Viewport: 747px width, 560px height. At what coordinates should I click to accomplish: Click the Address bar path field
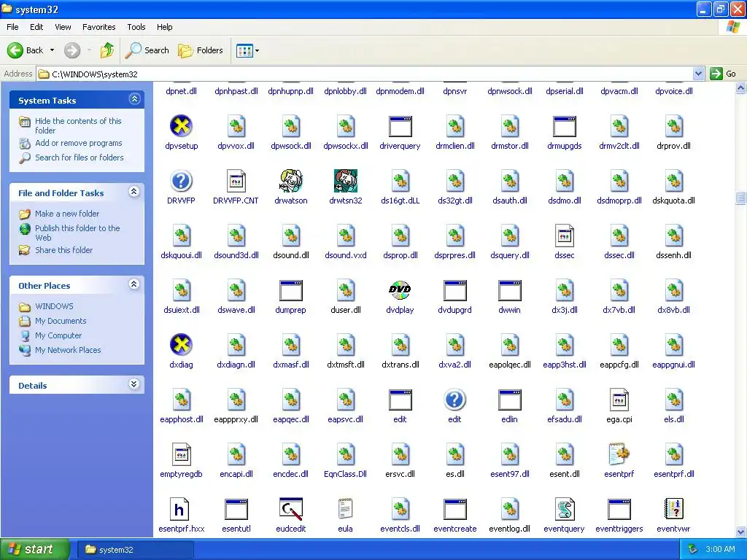click(365, 74)
